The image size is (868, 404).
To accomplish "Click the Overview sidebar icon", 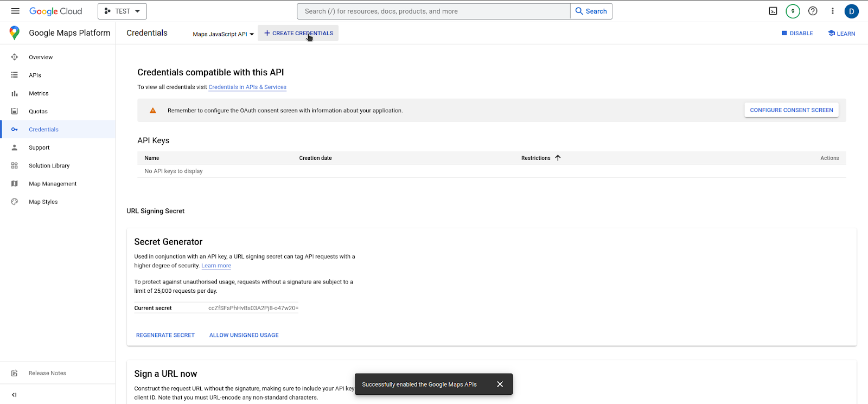I will pos(15,57).
